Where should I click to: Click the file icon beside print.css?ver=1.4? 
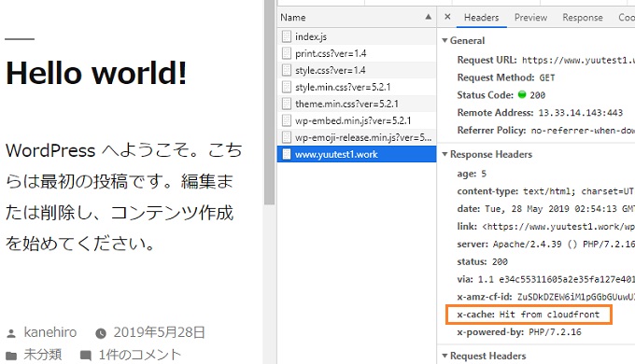point(287,53)
